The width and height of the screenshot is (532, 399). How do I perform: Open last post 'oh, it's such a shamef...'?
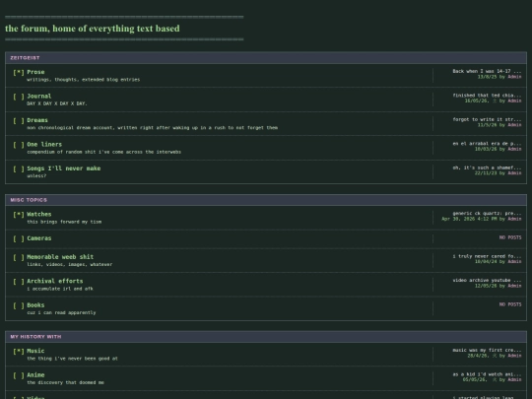tap(487, 167)
